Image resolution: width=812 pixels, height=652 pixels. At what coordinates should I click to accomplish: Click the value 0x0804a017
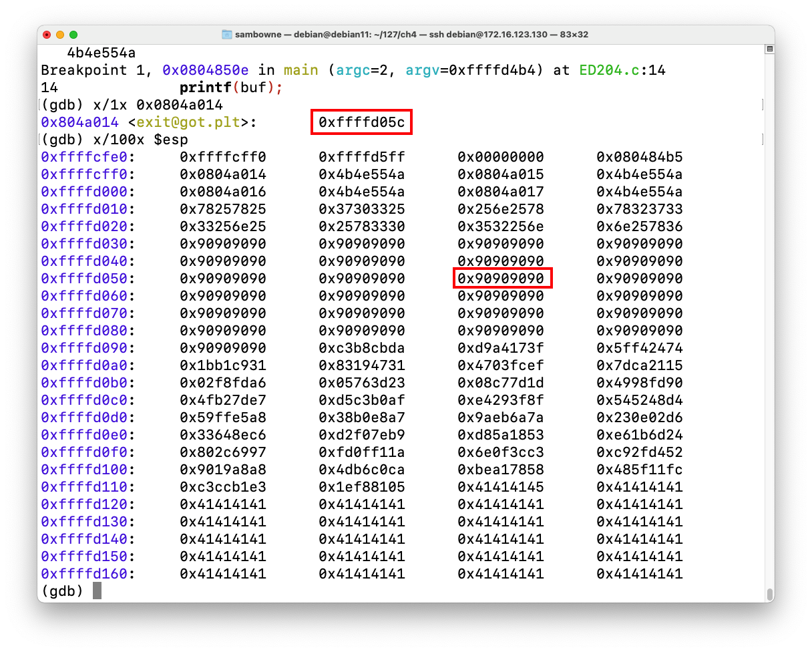[501, 192]
